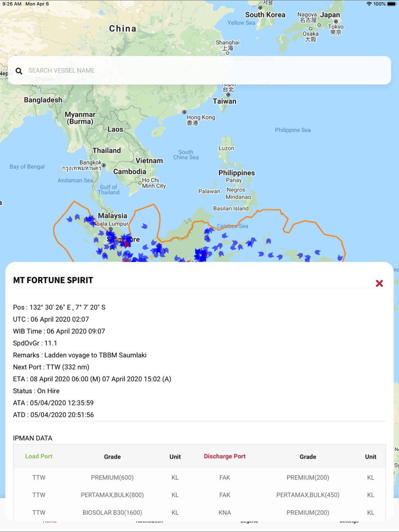Click the Philippines label on map
Viewport: 399px width, 532px height.
pos(237,173)
